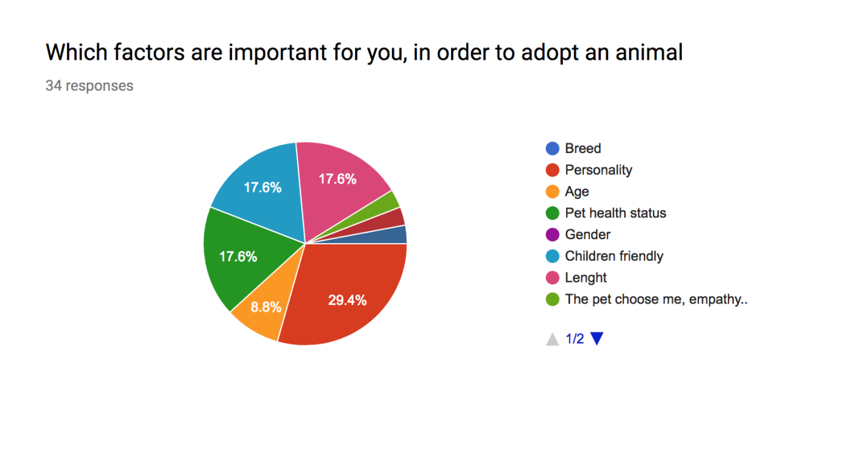Click the previous legend page arrow

click(552, 339)
